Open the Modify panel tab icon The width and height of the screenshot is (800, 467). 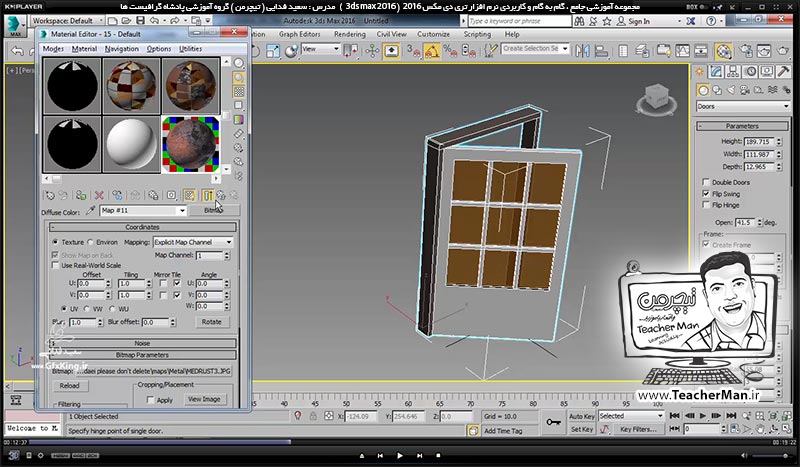click(716, 72)
